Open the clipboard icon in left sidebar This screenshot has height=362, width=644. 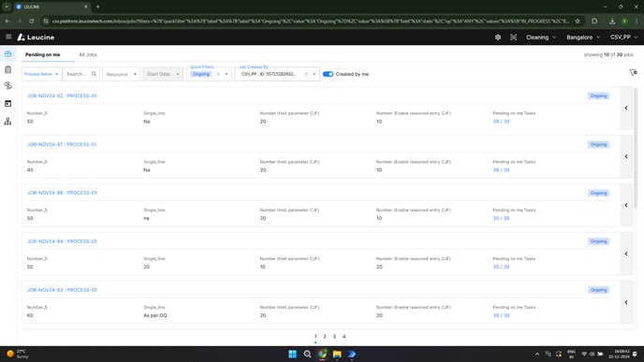coord(7,70)
